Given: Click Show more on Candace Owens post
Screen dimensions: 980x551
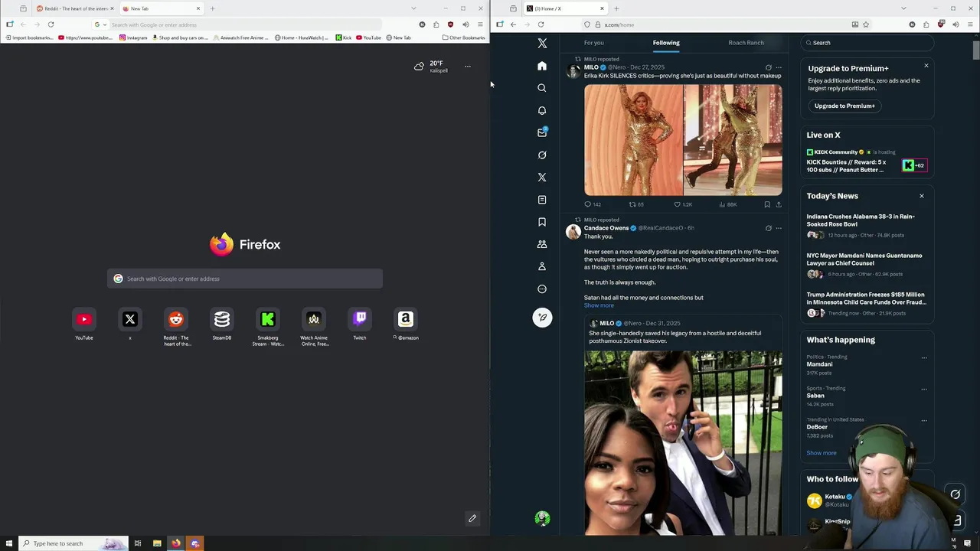Looking at the screenshot, I should 599,305.
